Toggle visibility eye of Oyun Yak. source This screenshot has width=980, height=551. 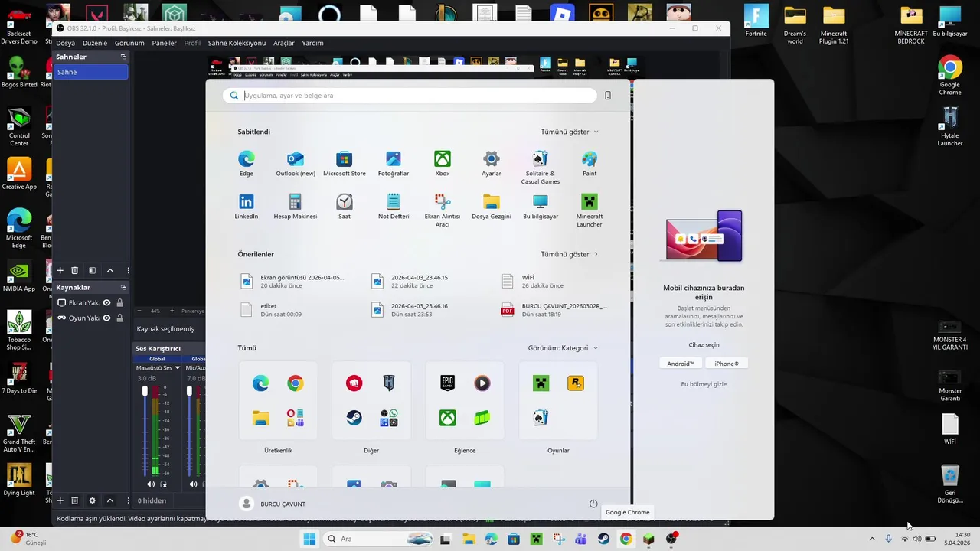107,318
